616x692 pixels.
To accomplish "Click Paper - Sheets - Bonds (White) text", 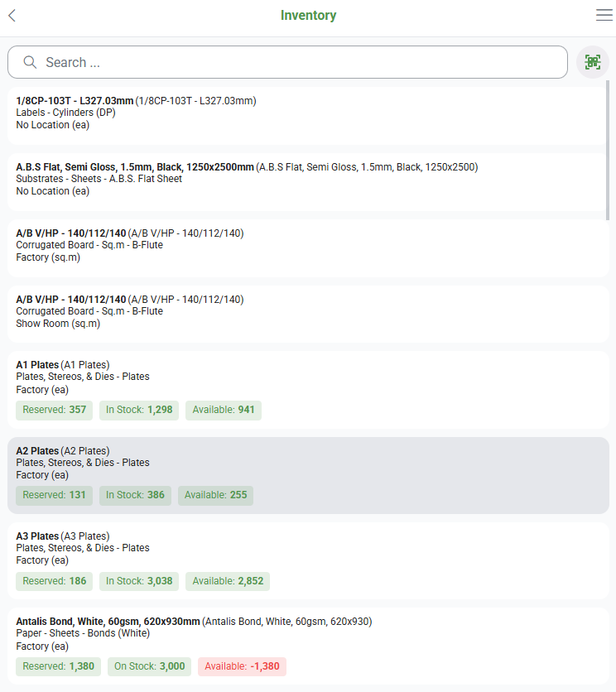I will coord(83,633).
